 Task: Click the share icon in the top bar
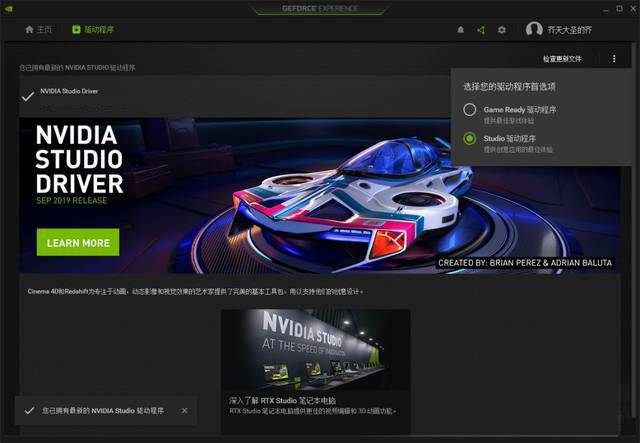click(481, 30)
